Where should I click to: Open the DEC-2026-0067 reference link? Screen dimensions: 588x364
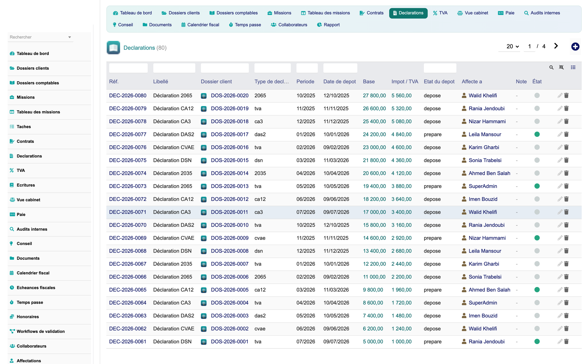pos(128,264)
